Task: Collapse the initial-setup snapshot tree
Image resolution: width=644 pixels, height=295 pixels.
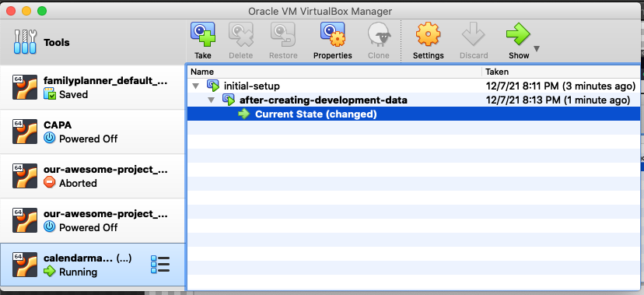Action: (x=195, y=86)
